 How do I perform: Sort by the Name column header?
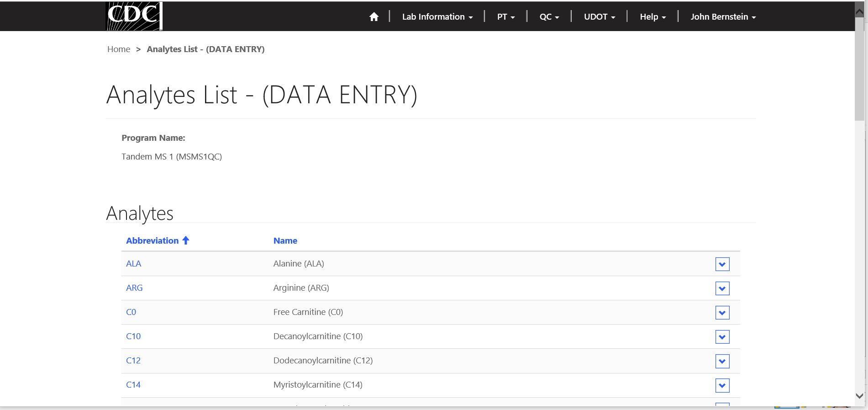[x=285, y=241]
